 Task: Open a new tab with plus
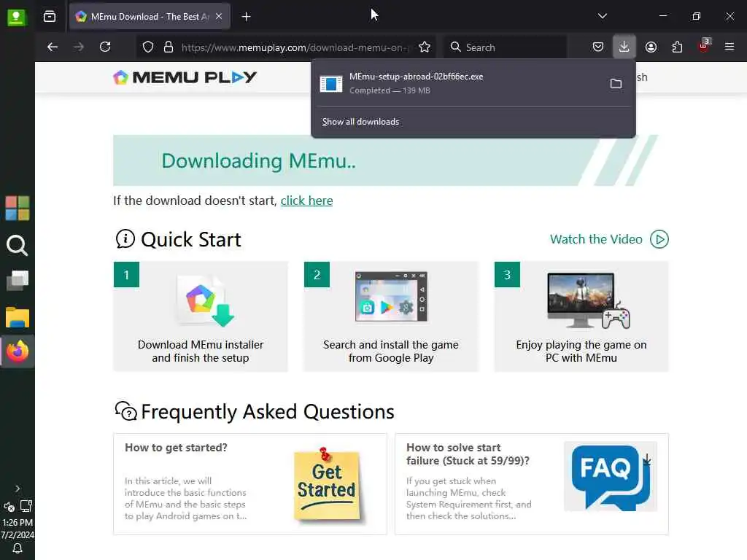(246, 17)
